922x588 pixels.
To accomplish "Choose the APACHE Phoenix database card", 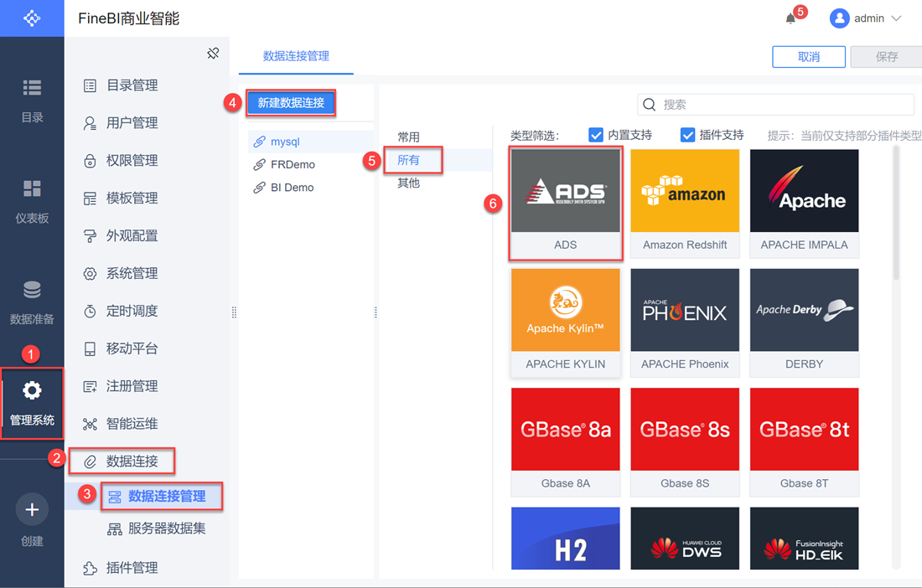I will (685, 322).
